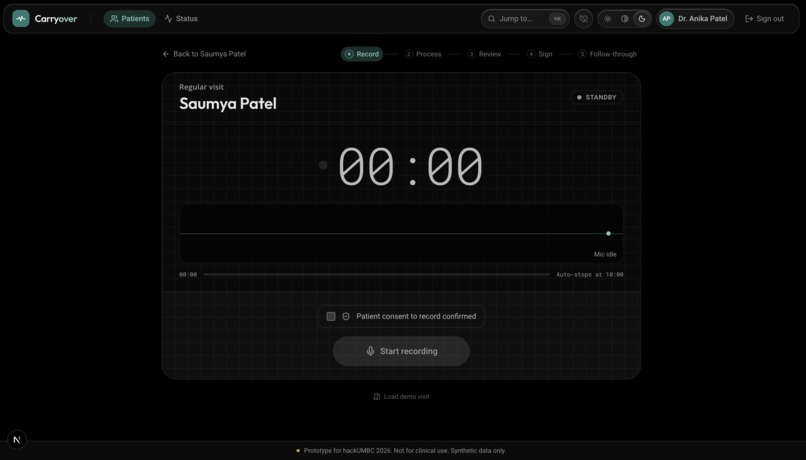806x460 pixels.
Task: Click the 'Mic idle' label
Action: 605,254
